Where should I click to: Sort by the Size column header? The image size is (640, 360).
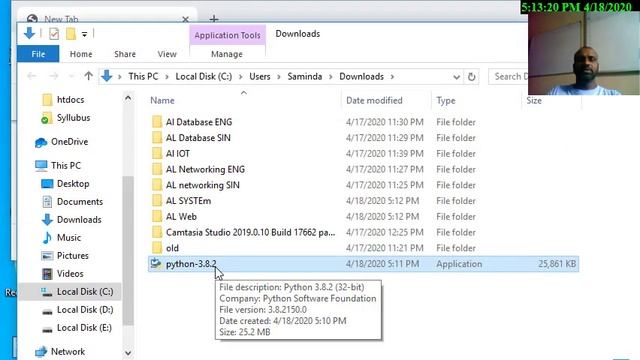(533, 100)
